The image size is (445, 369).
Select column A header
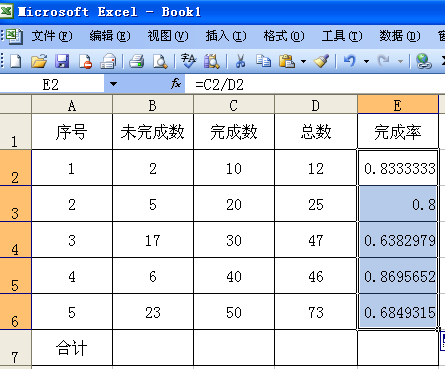(72, 105)
